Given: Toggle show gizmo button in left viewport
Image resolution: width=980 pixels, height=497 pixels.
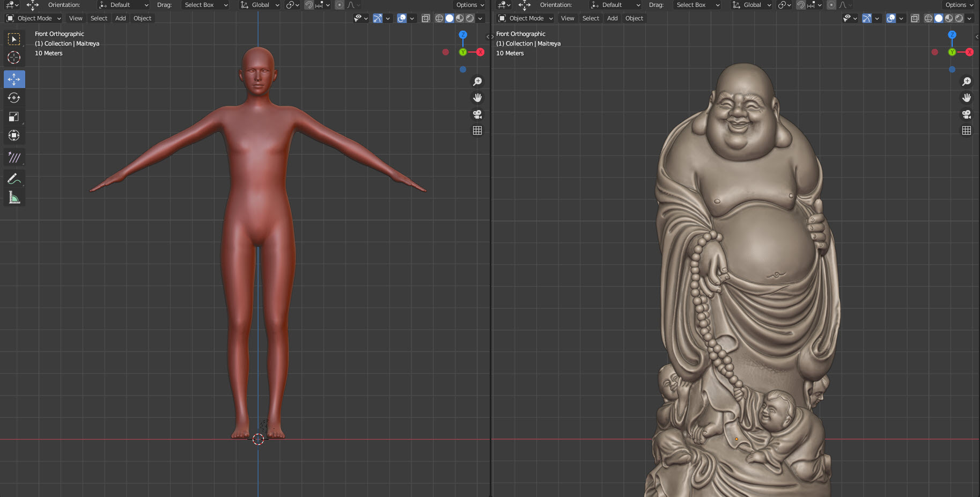Looking at the screenshot, I should (378, 18).
